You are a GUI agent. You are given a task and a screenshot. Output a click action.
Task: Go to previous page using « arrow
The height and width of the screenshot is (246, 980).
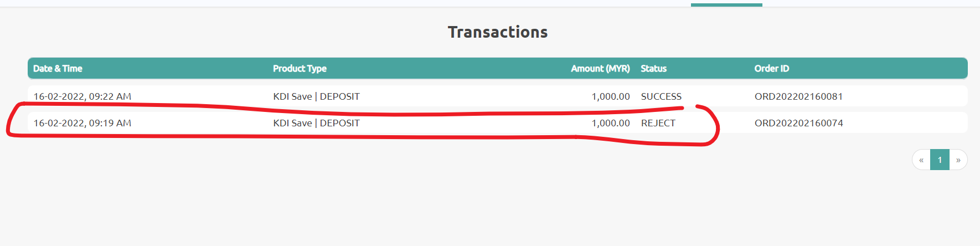pos(921,160)
